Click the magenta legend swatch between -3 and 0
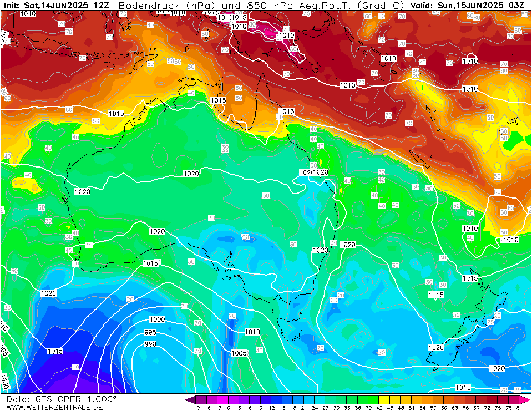Viewport: 532px width, 411px height. (x=223, y=400)
